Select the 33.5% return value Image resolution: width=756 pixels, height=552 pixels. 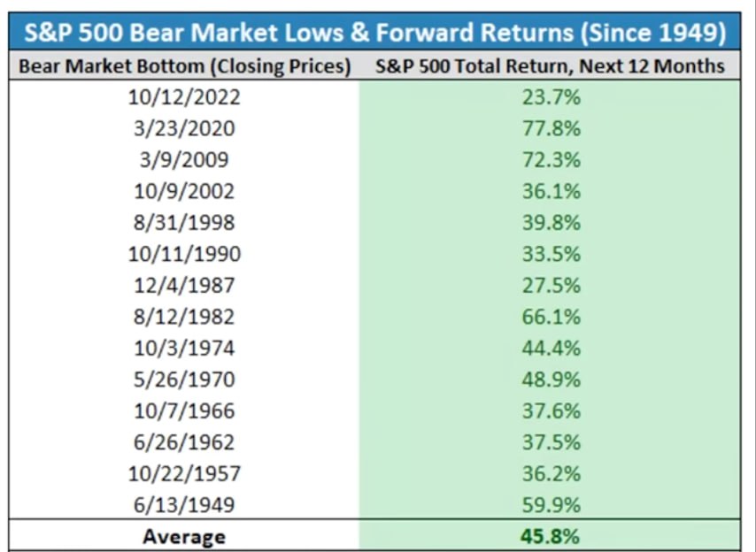pyautogui.click(x=550, y=254)
